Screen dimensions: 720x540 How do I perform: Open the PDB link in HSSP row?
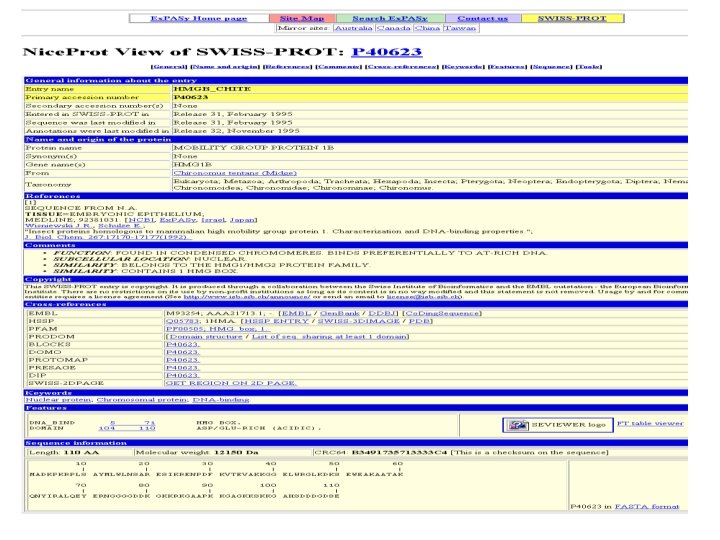419,321
